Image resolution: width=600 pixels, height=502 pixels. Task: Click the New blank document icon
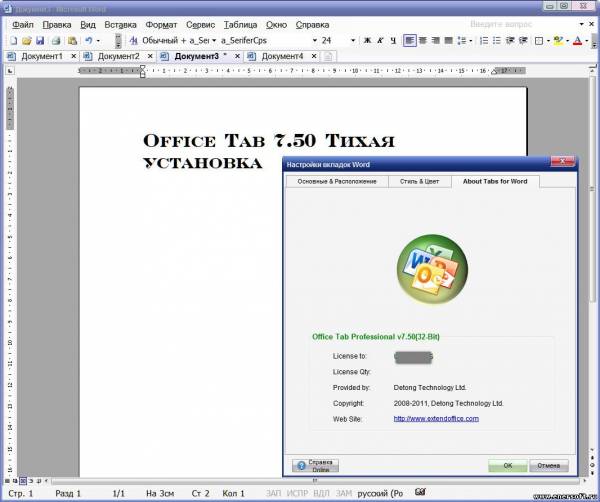point(13,41)
